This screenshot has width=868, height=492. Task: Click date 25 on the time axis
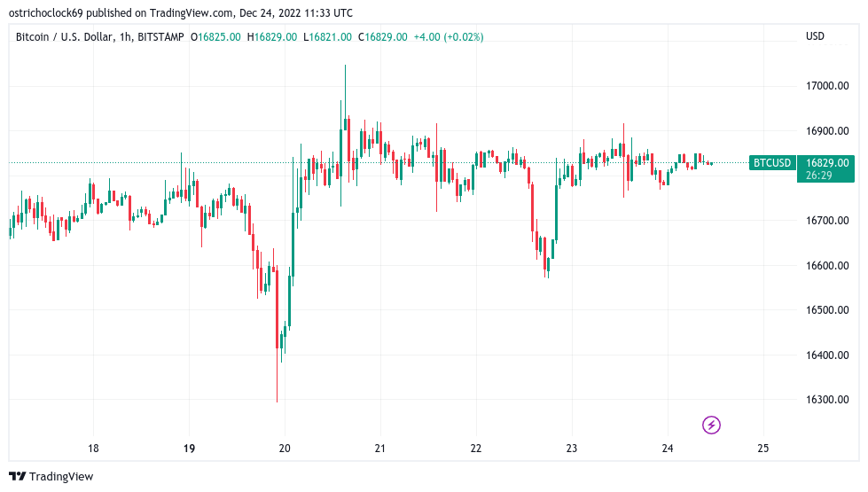[763, 448]
